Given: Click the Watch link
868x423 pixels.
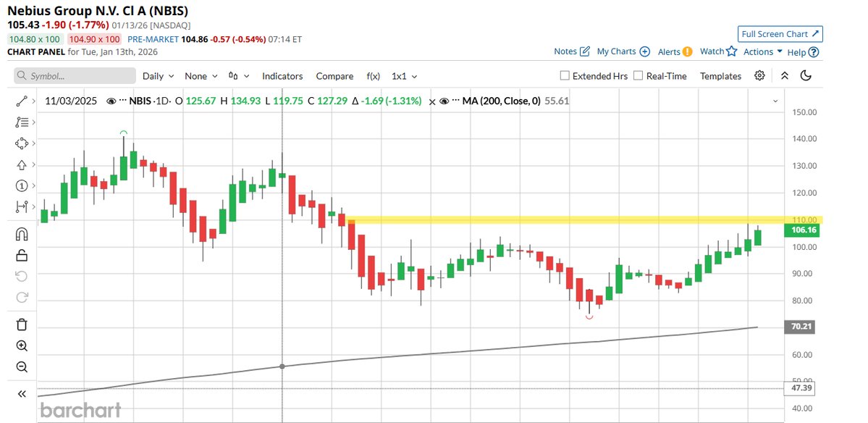Looking at the screenshot, I should pos(712,51).
